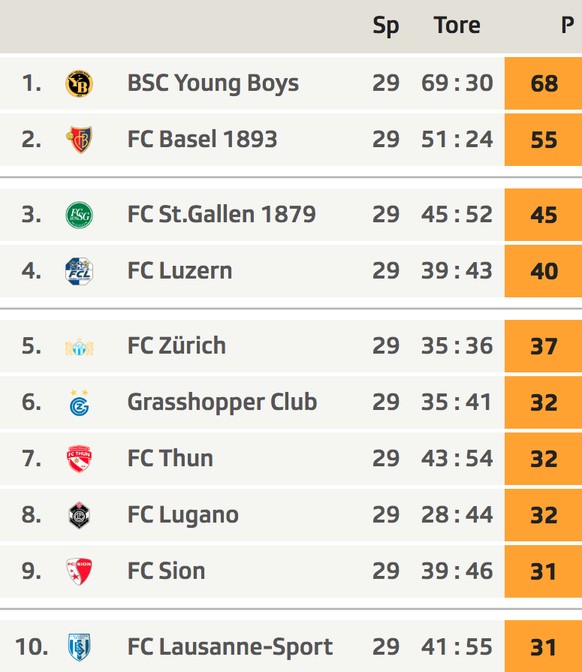Click the orange 68 points cell
Image resolution: width=582 pixels, height=672 pixels.
tap(543, 83)
